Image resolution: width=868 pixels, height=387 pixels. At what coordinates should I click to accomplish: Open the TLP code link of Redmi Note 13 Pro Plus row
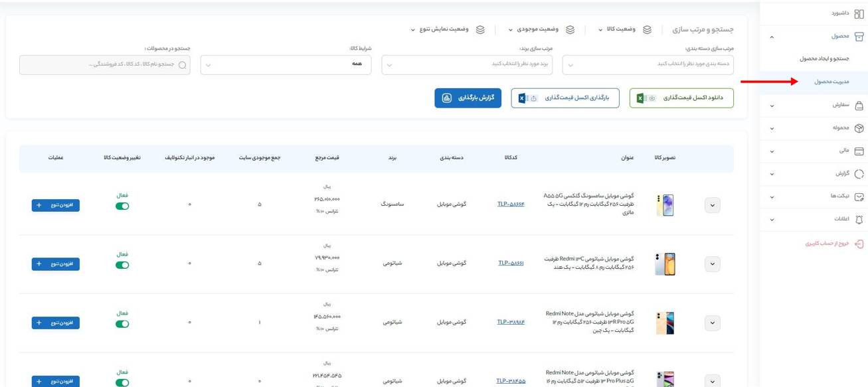(x=511, y=381)
